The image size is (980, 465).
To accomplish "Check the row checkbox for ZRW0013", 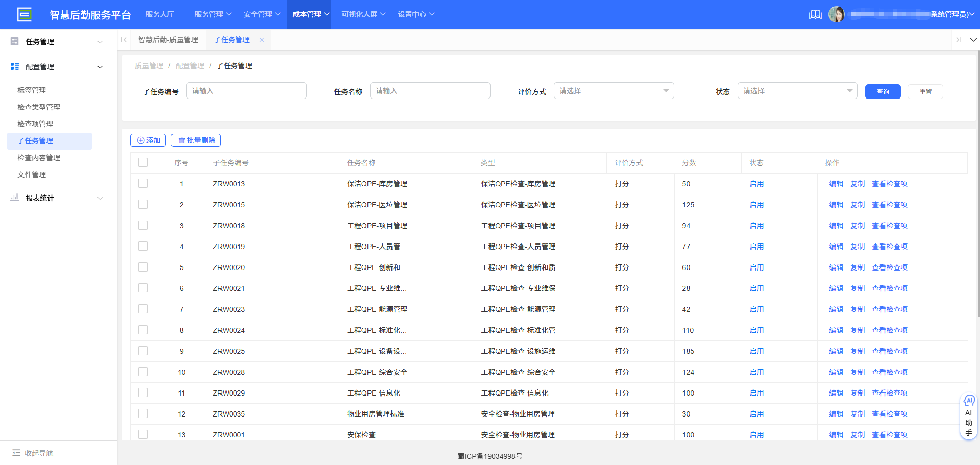I will point(143,183).
